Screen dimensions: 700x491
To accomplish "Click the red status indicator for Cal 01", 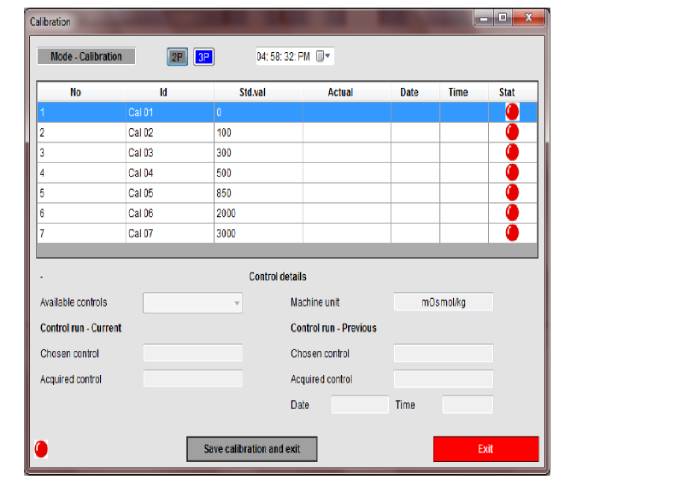I will pyautogui.click(x=512, y=112).
